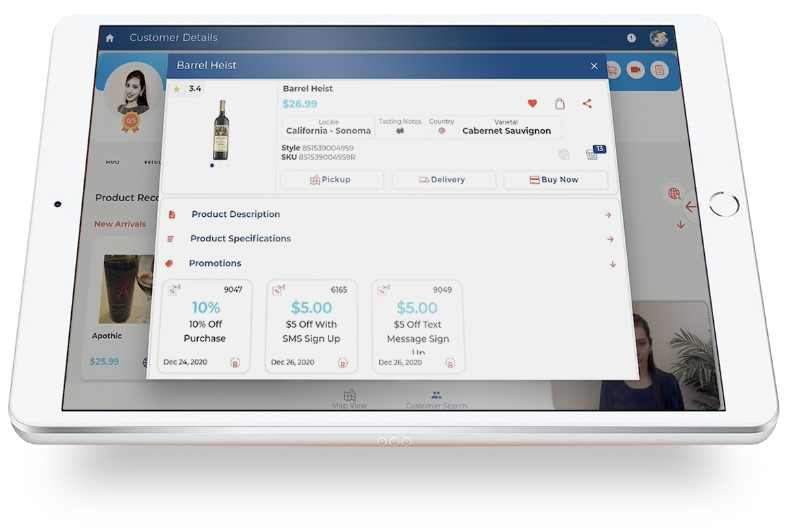View the 3.4 star rating
The width and height of the screenshot is (787, 532).
coord(188,89)
